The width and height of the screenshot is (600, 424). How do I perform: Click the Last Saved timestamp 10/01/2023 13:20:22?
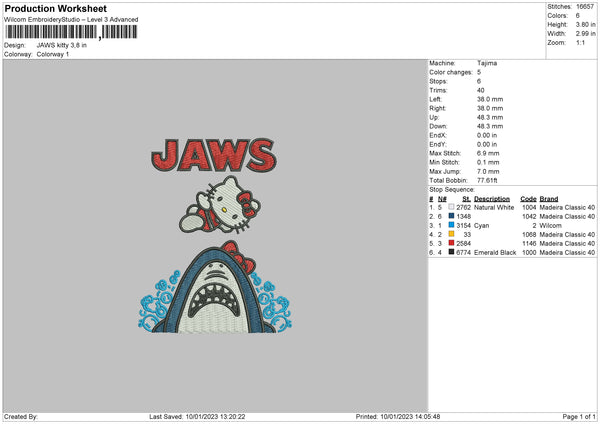[x=215, y=417]
